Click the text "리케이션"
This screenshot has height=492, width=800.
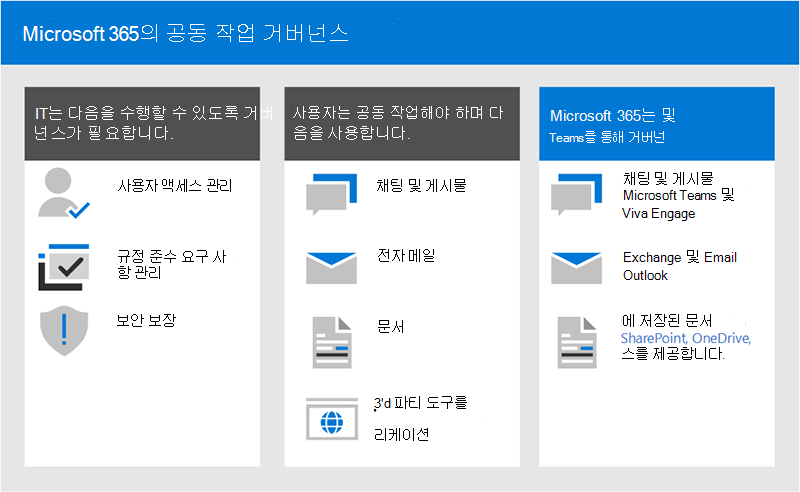[402, 434]
